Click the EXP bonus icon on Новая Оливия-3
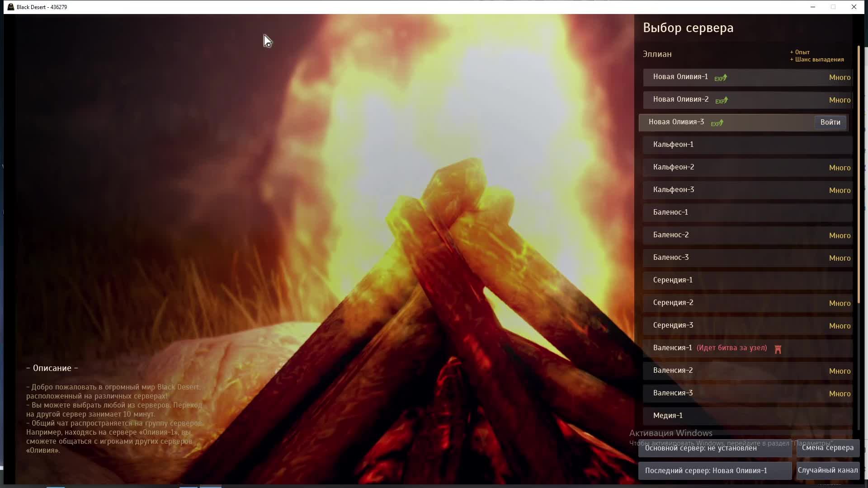This screenshot has width=868, height=488. click(717, 123)
